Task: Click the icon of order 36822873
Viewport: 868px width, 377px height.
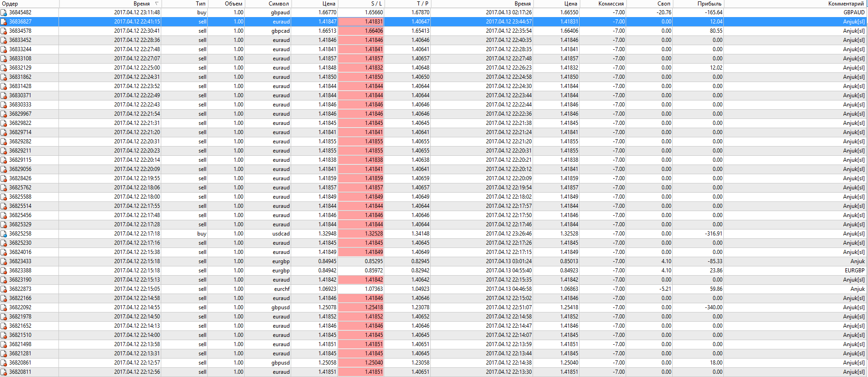Action: point(4,289)
